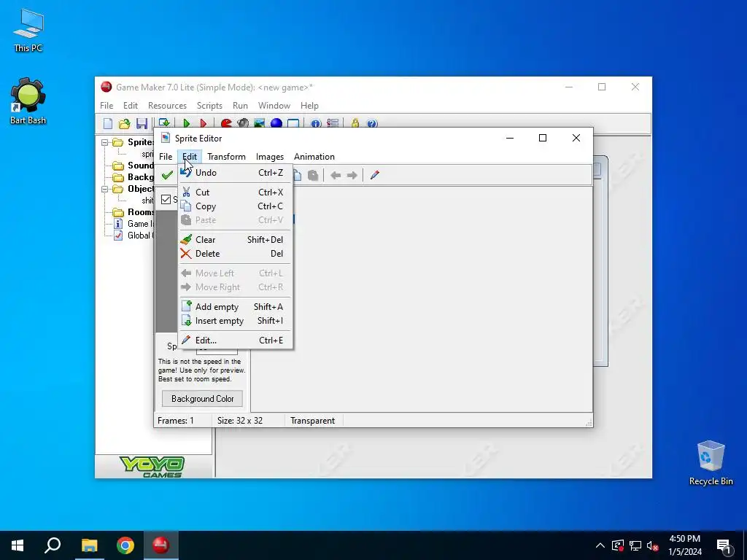747x560 pixels.
Task: Choose Insert empty from the Edit menu
Action: coord(236,321)
